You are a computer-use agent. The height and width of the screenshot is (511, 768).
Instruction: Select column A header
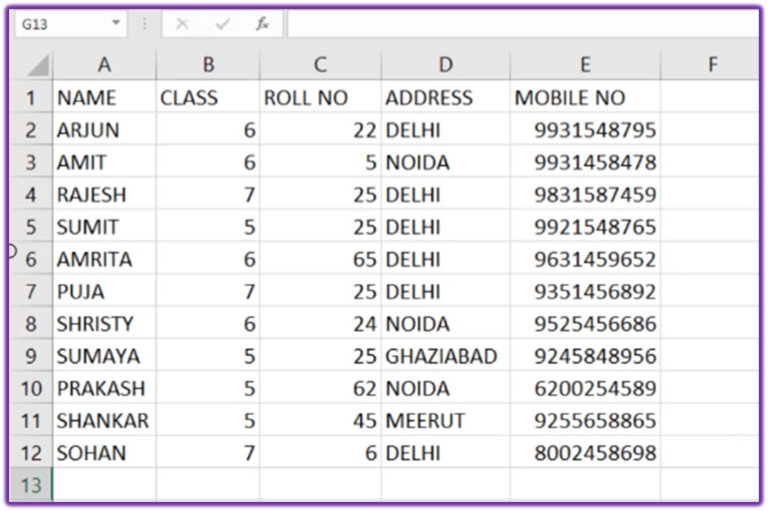pos(104,65)
